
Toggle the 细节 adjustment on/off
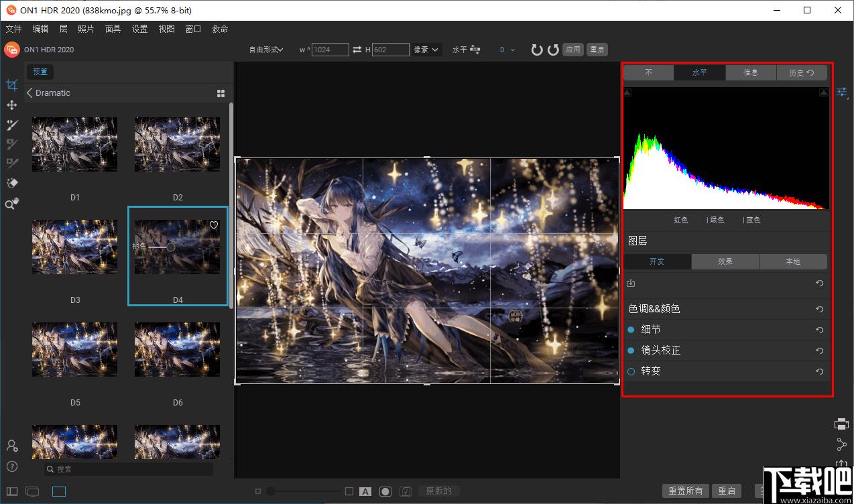(631, 330)
